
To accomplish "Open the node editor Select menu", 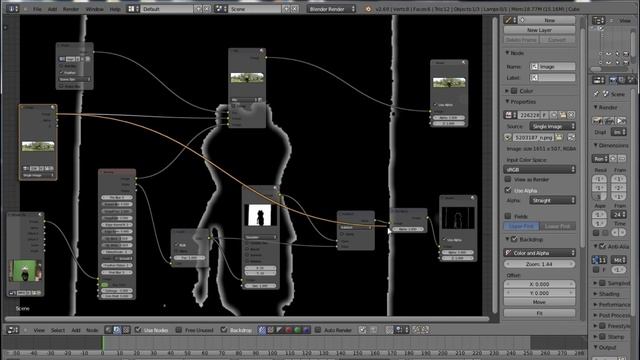I will coord(58,330).
